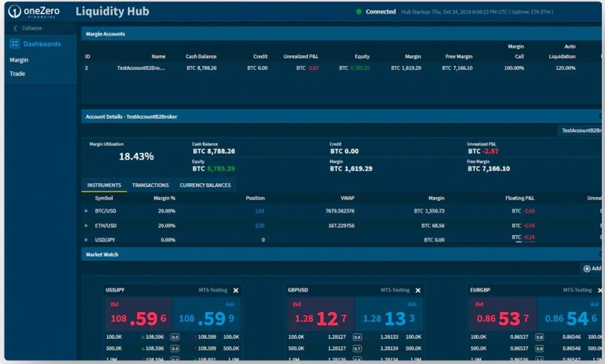Viewport: 605px width, 364px height.
Task: Click the VWAP value 7679.562376
Action: [x=340, y=211]
